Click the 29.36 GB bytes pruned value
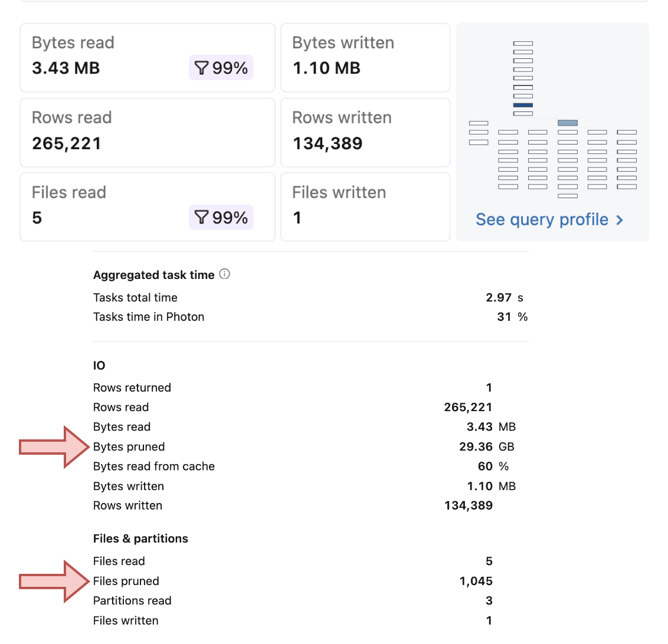Screen dimensions: 668x644 (486, 446)
